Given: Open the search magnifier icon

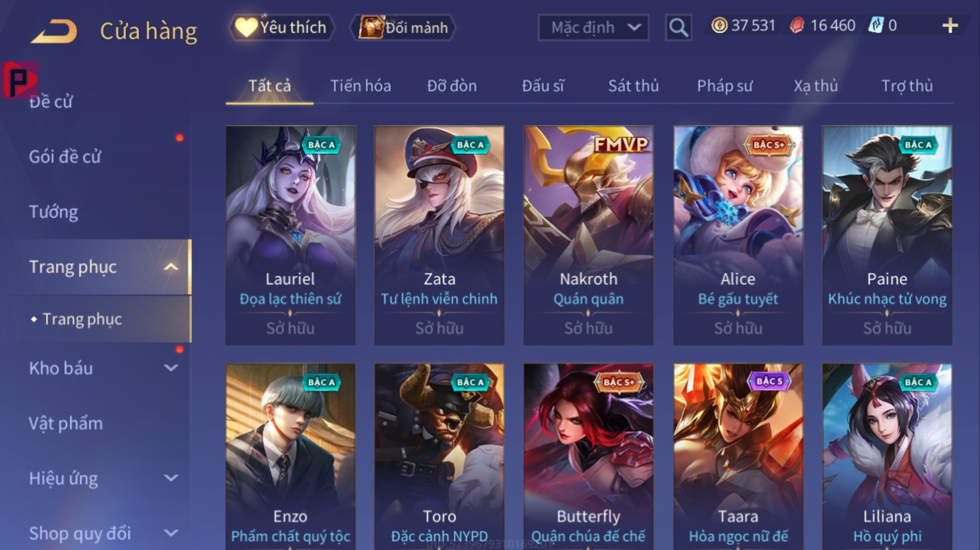Looking at the screenshot, I should point(678,27).
